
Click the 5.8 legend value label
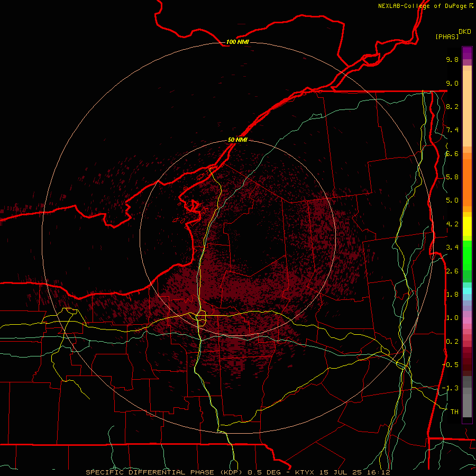(452, 177)
